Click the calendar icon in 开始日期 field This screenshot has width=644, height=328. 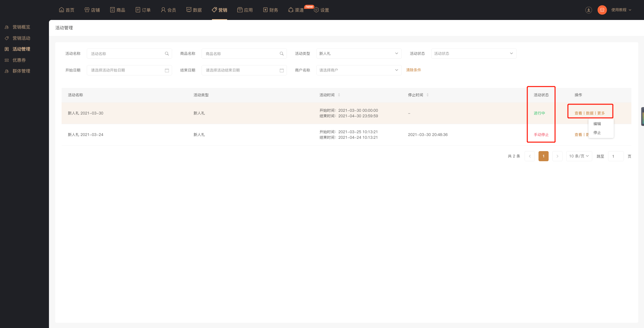[167, 70]
